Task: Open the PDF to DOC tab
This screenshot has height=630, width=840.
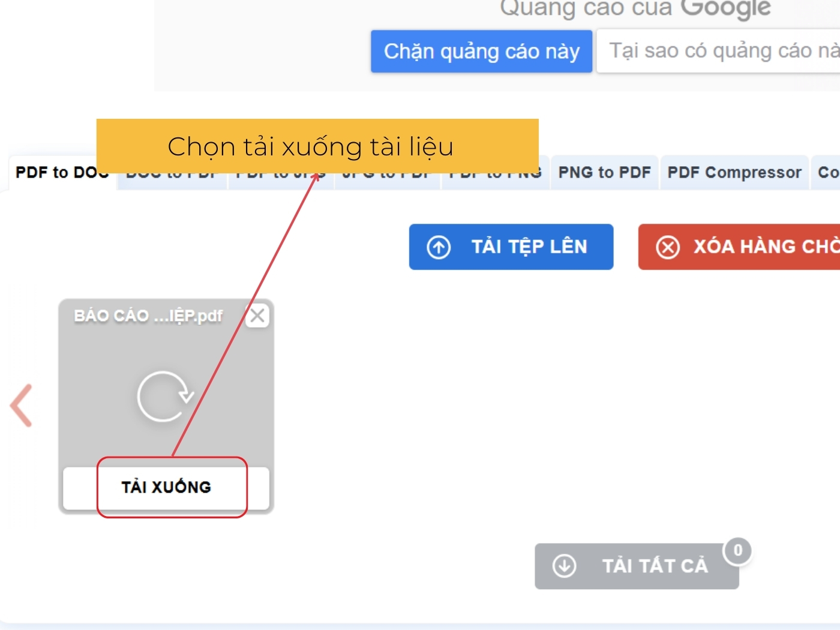Action: 62,173
